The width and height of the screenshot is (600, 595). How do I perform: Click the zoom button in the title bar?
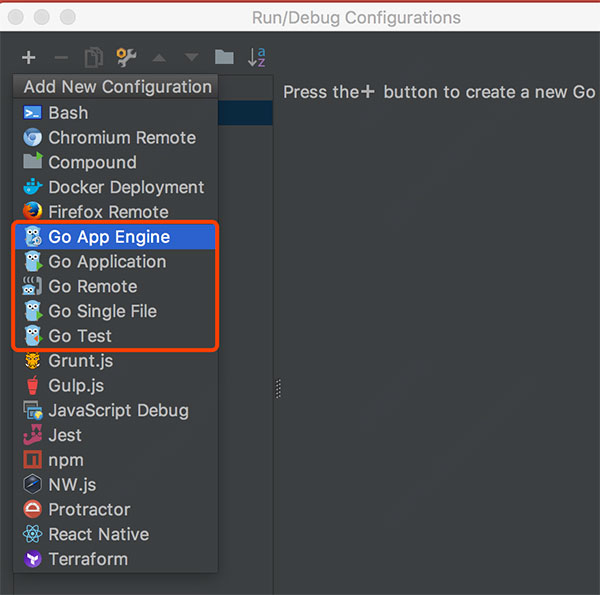pyautogui.click(x=68, y=17)
